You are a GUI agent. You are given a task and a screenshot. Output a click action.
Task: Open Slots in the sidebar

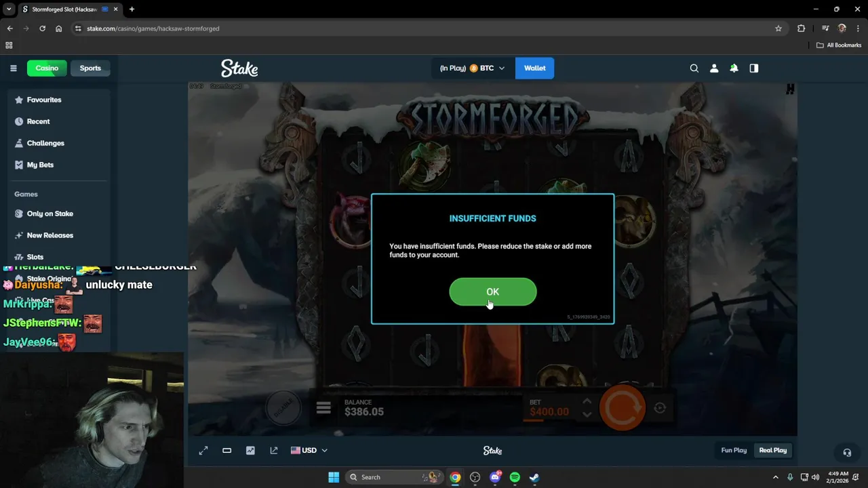(x=58, y=257)
